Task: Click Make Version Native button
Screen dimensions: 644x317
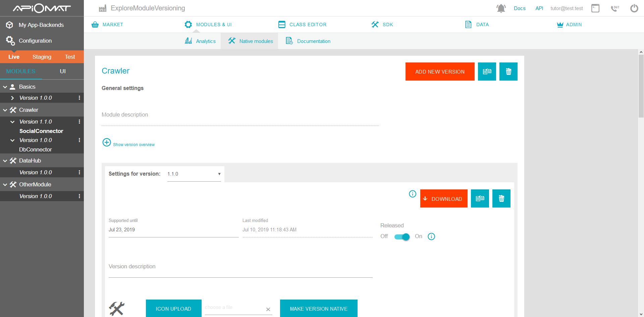Action: click(x=318, y=309)
